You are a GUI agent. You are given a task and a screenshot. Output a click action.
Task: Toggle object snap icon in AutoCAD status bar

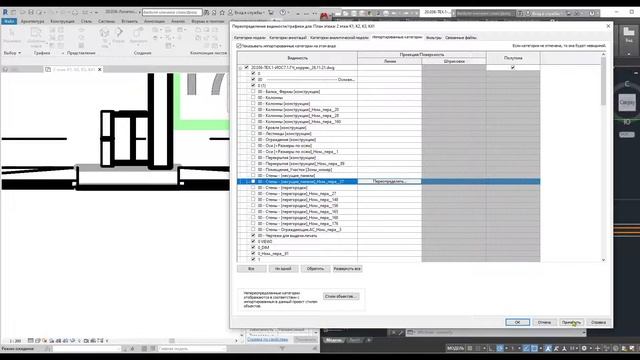[534, 348]
